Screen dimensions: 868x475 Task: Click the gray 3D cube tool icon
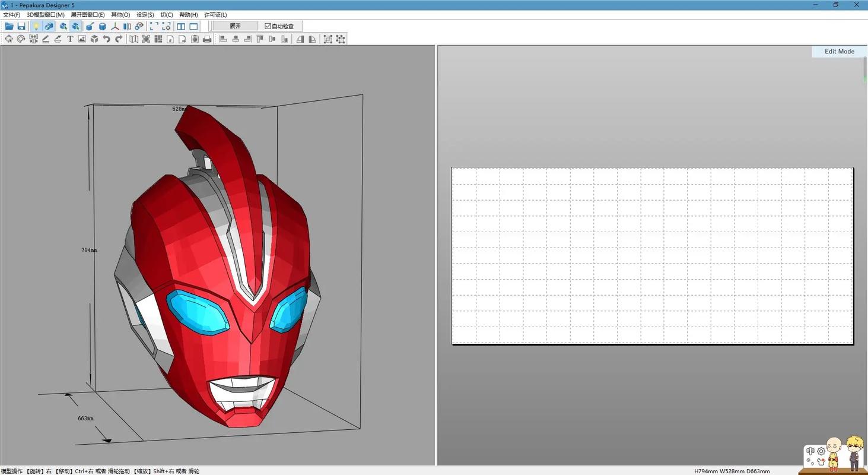pos(94,39)
